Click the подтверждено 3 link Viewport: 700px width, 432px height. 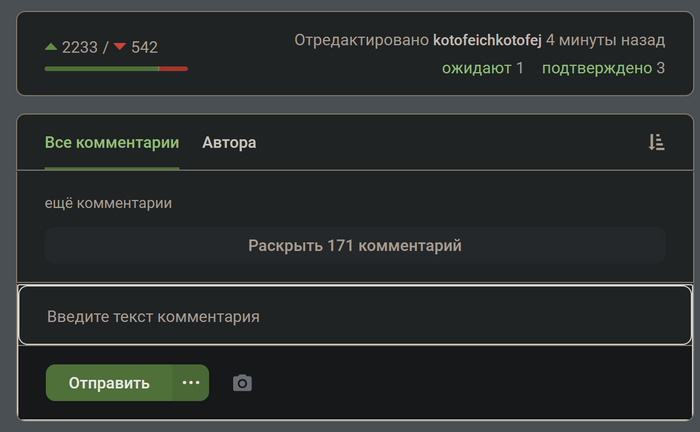[x=603, y=68]
